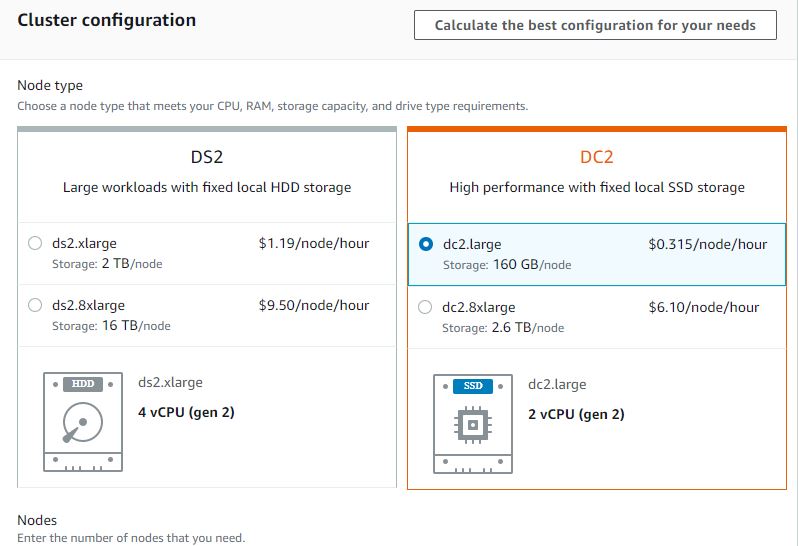Click the 2 vCPU (gen 2) spec text
This screenshot has height=546, width=798.
coord(576,414)
